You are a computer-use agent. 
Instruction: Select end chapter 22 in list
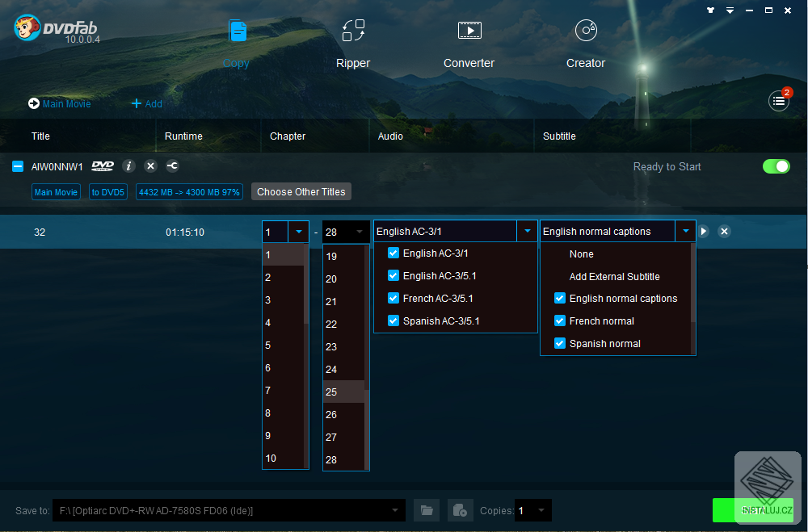click(343, 324)
